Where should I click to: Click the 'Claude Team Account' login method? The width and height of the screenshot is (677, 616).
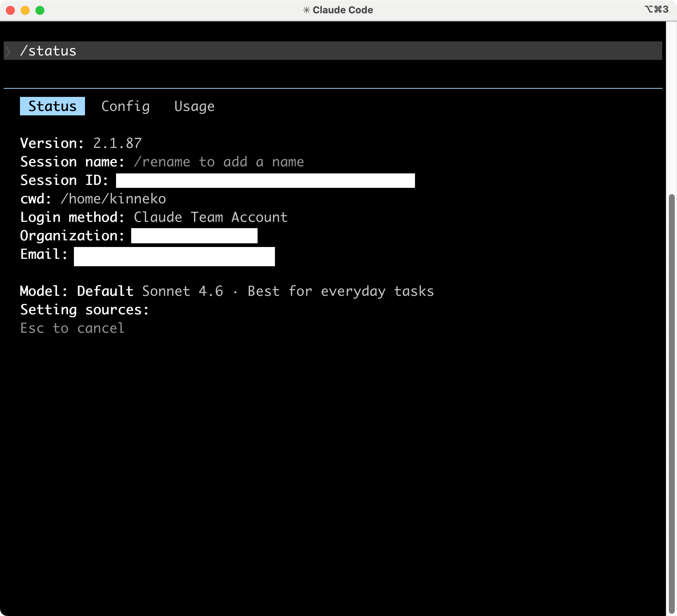click(x=211, y=217)
